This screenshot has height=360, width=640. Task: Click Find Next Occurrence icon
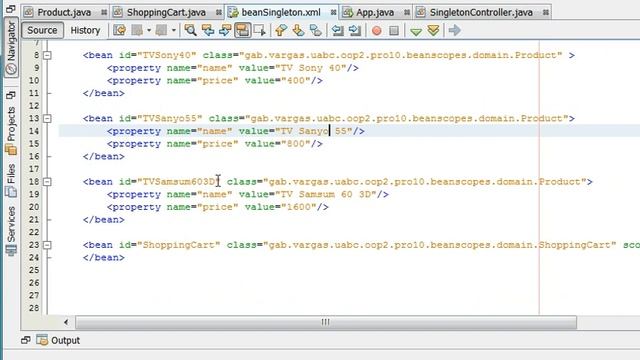[x=225, y=30]
